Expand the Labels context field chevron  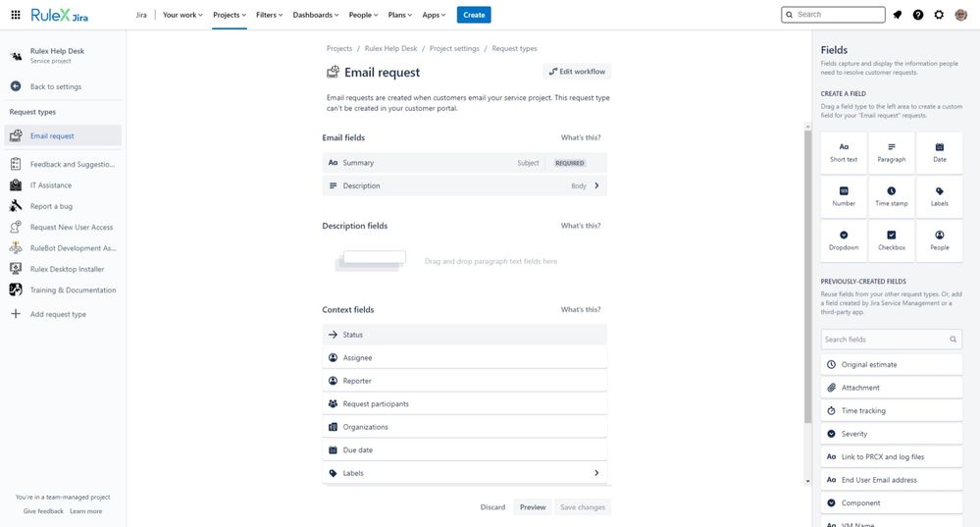pyautogui.click(x=596, y=473)
